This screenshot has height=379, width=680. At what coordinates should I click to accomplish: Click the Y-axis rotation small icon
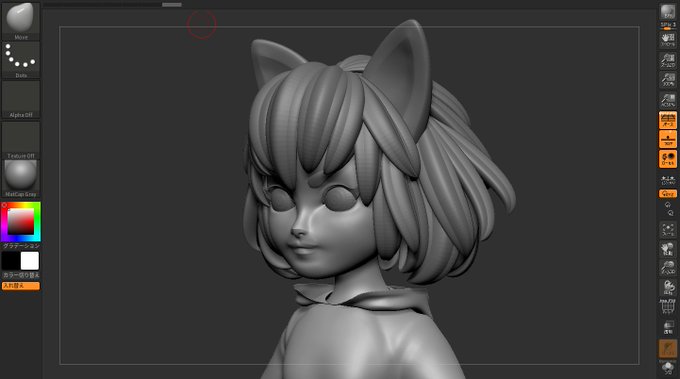(668, 205)
